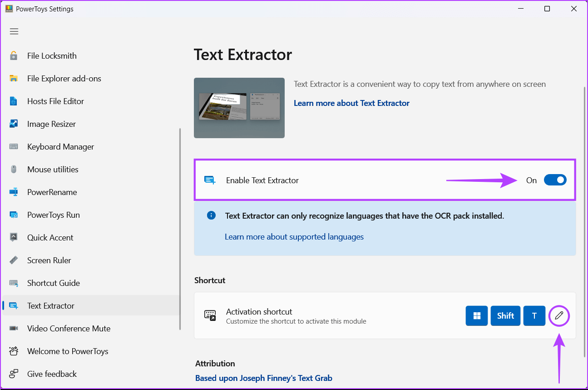Click the Text Extractor sidebar icon
588x390 pixels.
click(14, 306)
